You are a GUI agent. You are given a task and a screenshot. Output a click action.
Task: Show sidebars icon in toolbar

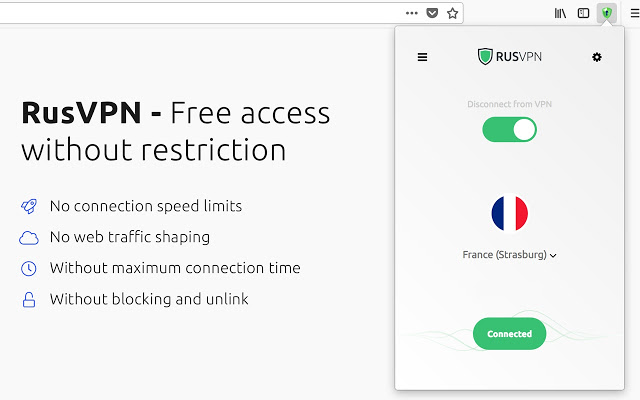pos(583,13)
